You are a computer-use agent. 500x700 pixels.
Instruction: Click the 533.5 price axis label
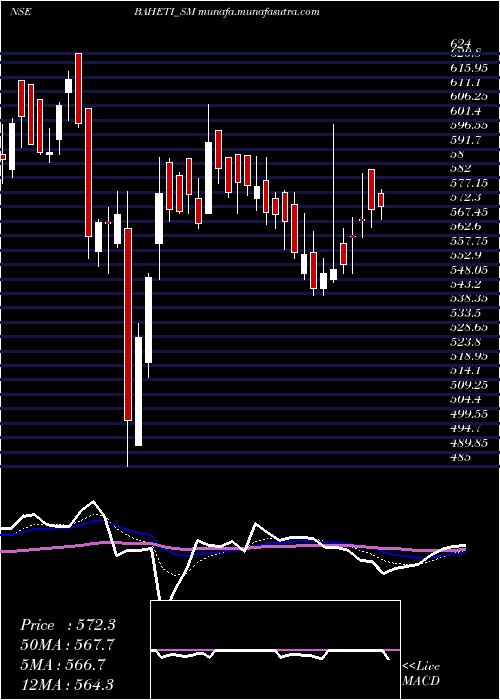[x=466, y=312]
